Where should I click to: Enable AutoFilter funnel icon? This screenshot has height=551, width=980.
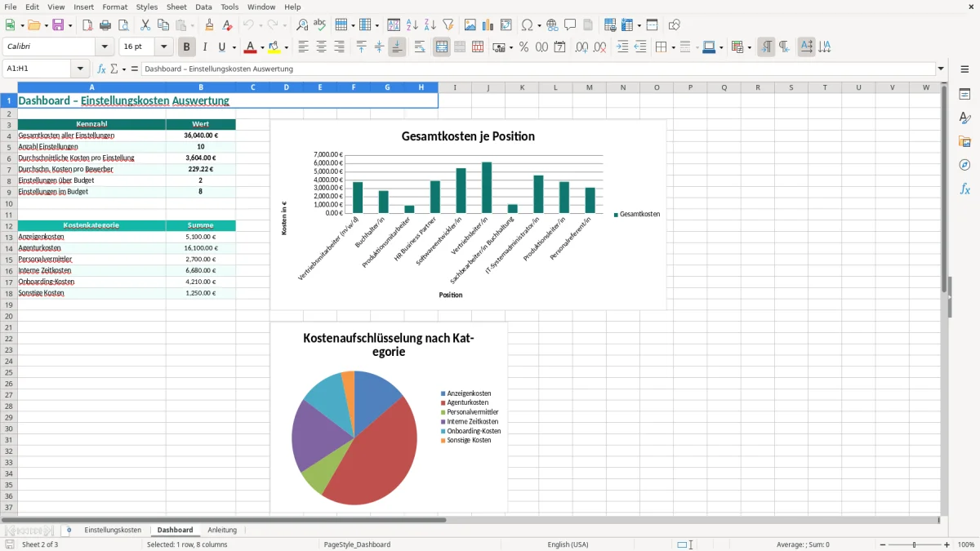(448, 25)
